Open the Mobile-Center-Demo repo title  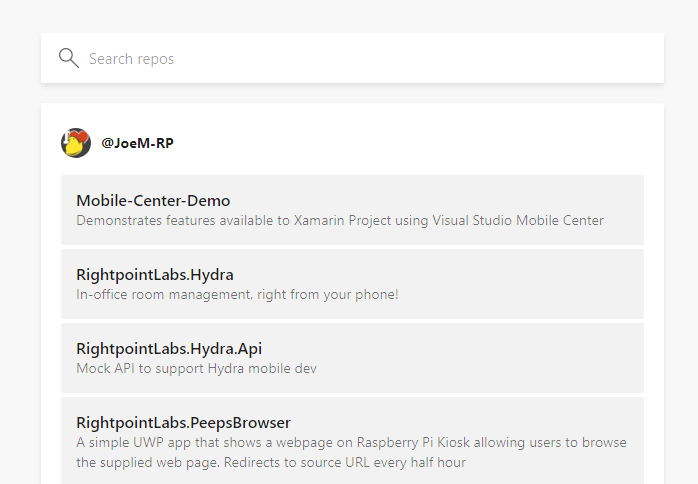click(153, 200)
